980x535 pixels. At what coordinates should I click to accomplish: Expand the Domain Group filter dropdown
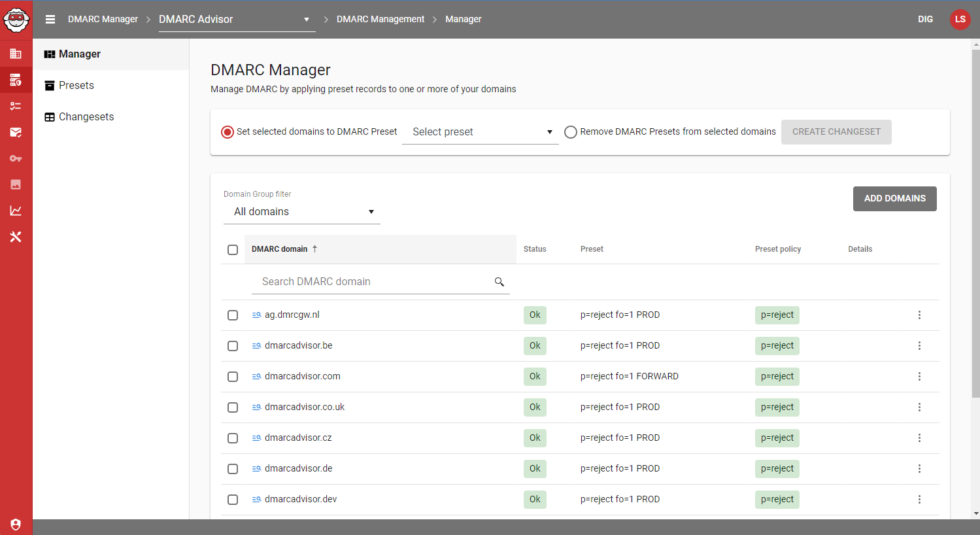coord(301,211)
